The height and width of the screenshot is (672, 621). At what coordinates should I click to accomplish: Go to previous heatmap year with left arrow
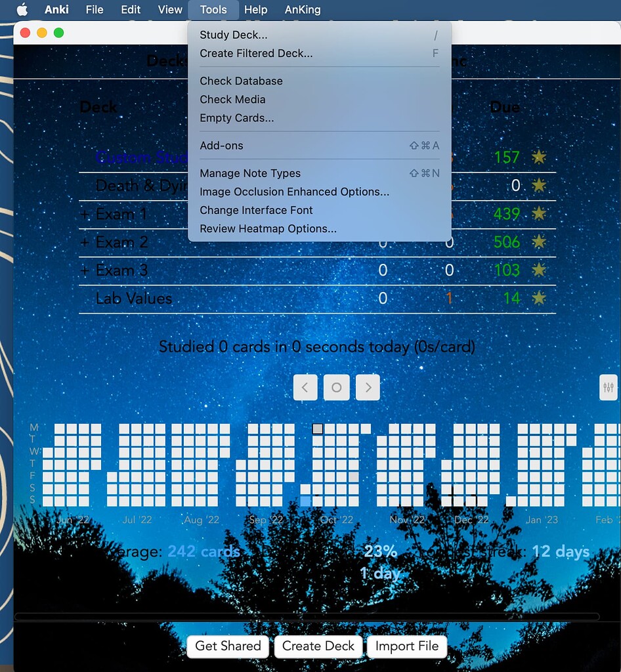pos(305,387)
